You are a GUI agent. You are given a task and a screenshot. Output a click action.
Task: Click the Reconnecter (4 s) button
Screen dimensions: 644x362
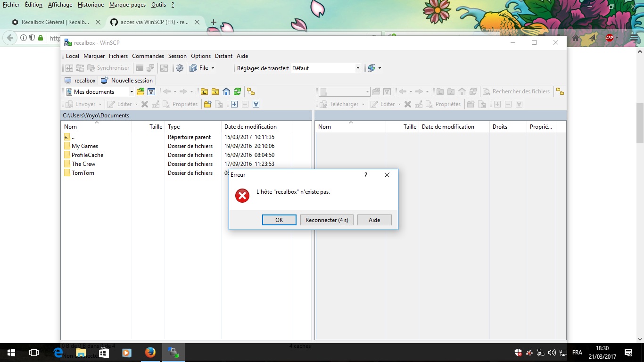[327, 220]
